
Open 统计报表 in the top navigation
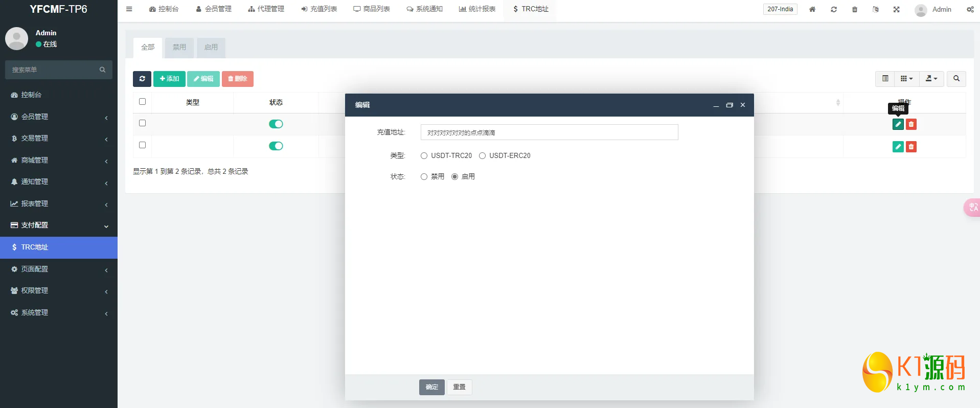click(477, 9)
